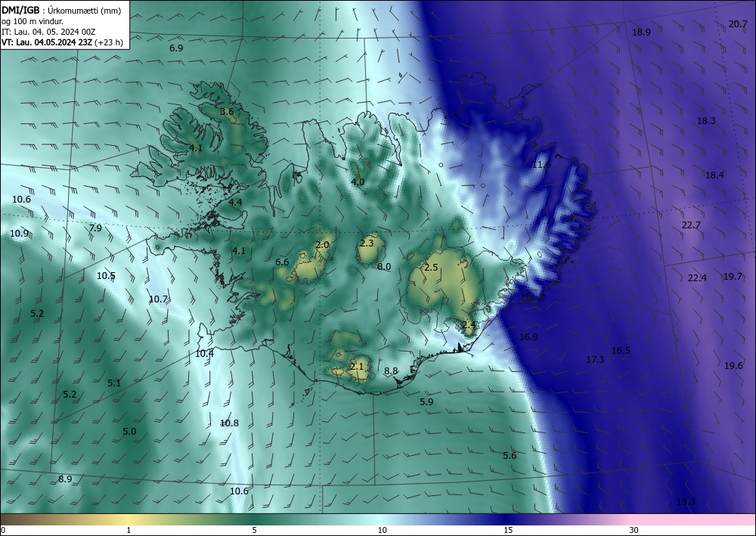The height and width of the screenshot is (536, 756).
Task: Click the 'DMI/IGB : Úrkomumætti (mm)' title line
Action: click(x=60, y=10)
